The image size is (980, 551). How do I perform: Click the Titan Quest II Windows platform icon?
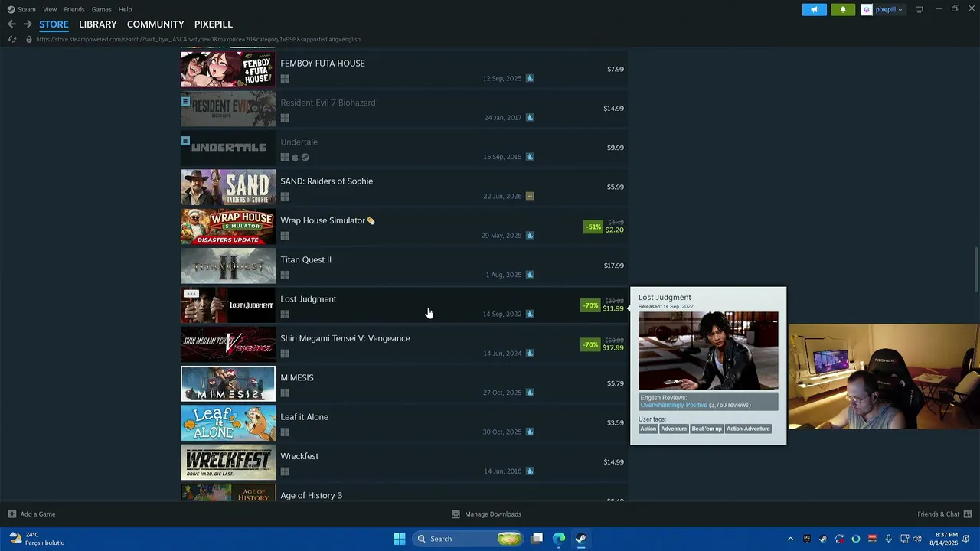(285, 275)
